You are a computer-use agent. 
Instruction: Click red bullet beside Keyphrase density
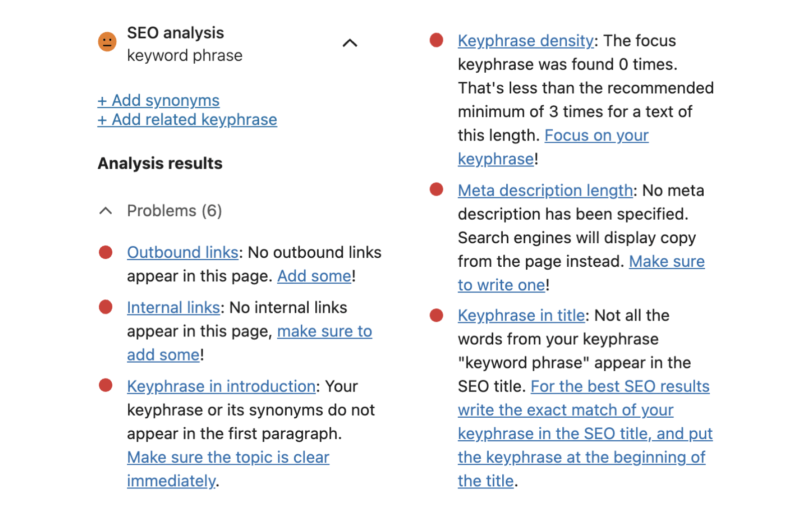pyautogui.click(x=437, y=40)
